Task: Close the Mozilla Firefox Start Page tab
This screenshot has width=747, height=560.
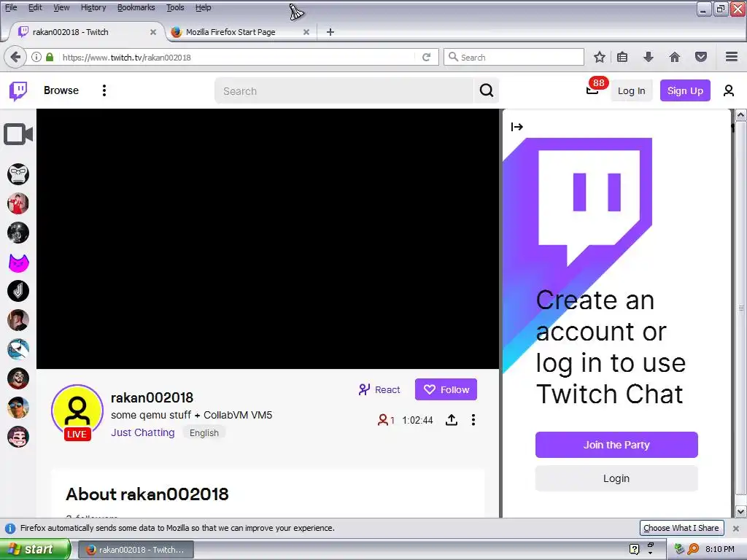Action: (306, 32)
